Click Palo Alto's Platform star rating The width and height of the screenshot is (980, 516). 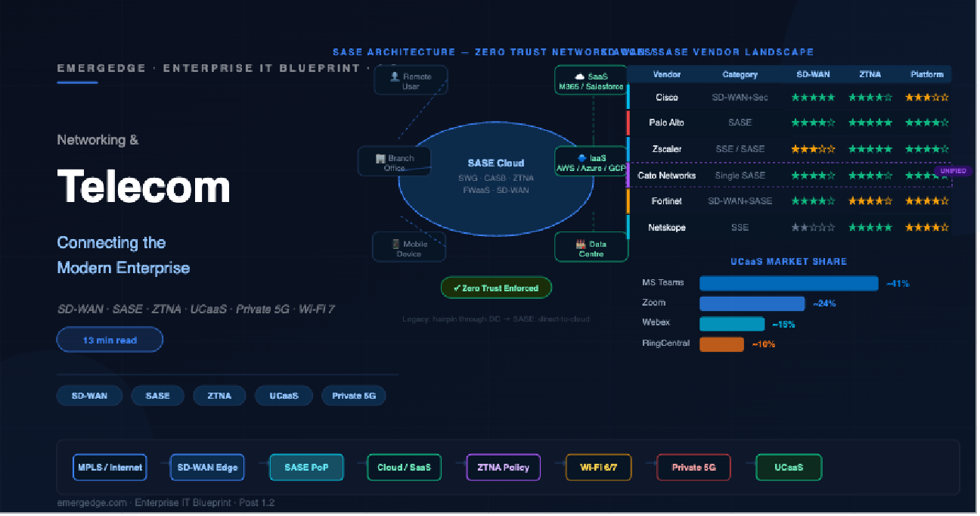(x=927, y=123)
